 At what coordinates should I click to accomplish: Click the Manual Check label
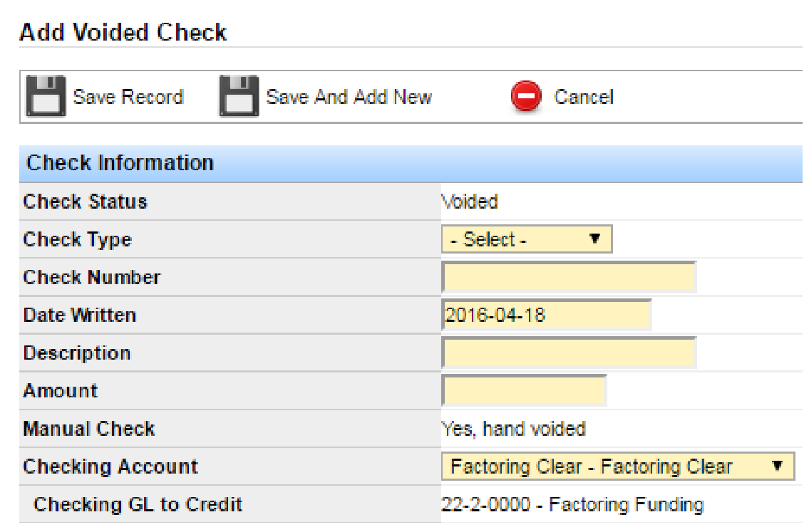89,429
